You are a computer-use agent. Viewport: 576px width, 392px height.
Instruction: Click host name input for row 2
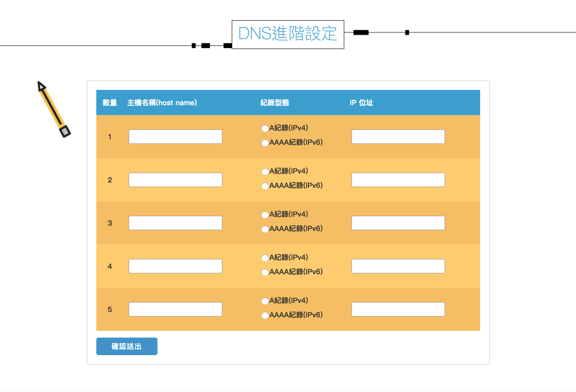tap(175, 180)
